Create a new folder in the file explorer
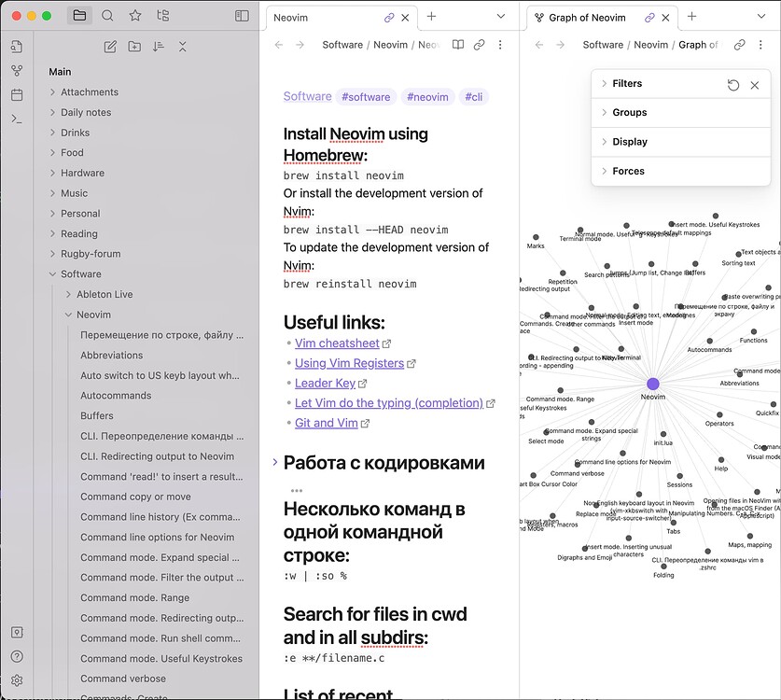 coord(133,46)
